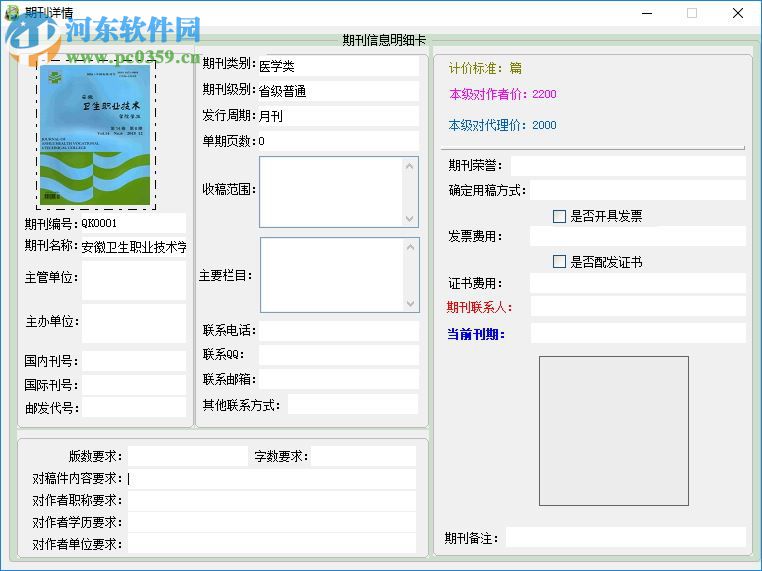The height and width of the screenshot is (571, 762).
Task: Click the 期刊荣誉 input field
Action: tap(628, 166)
